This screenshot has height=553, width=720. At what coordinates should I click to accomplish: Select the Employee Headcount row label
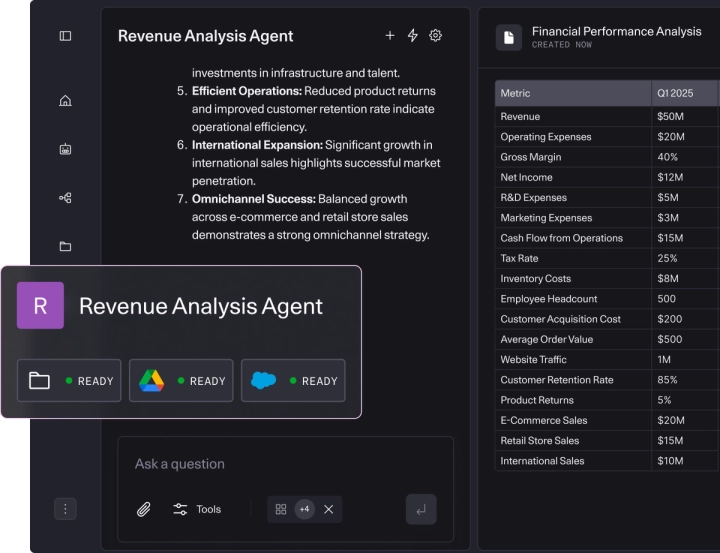click(x=549, y=299)
